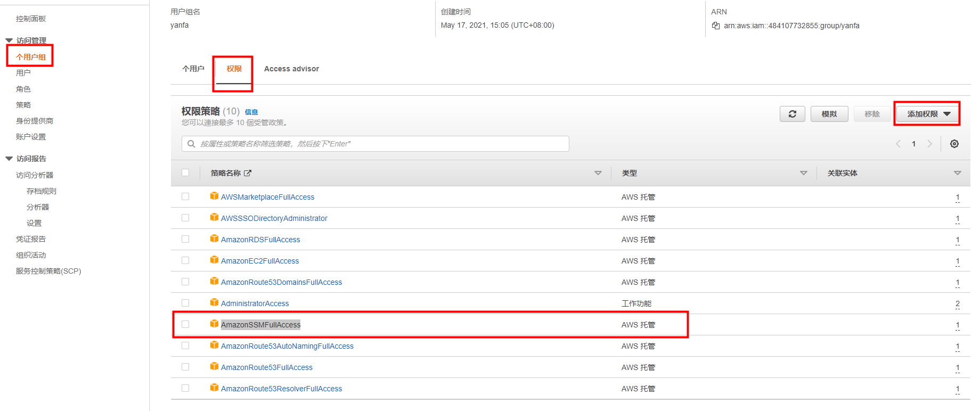Check the AmazonSSMFullAccess row checkbox
This screenshot has width=980, height=411.
coord(185,324)
